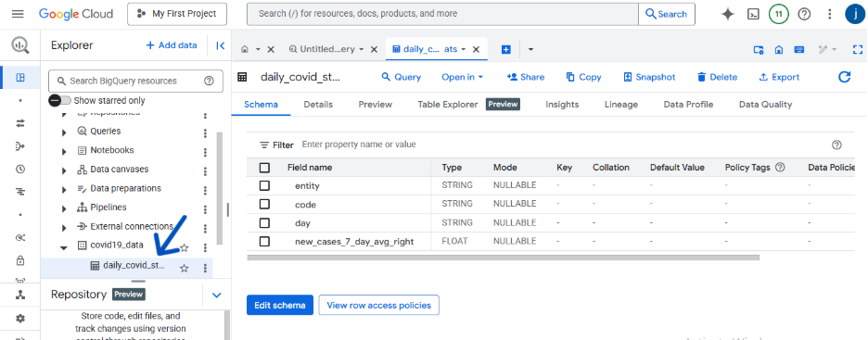Click the Query button for the table
The image size is (868, 340).
402,77
